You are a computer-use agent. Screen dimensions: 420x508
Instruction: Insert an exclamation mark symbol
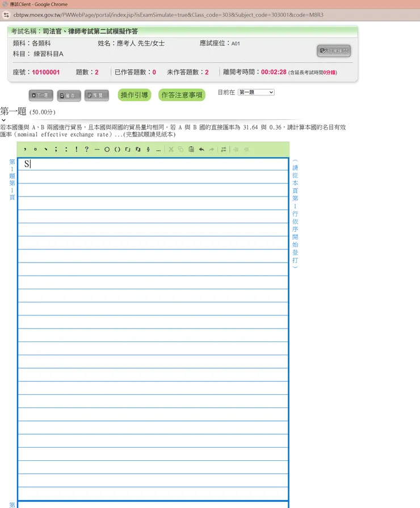click(x=77, y=149)
